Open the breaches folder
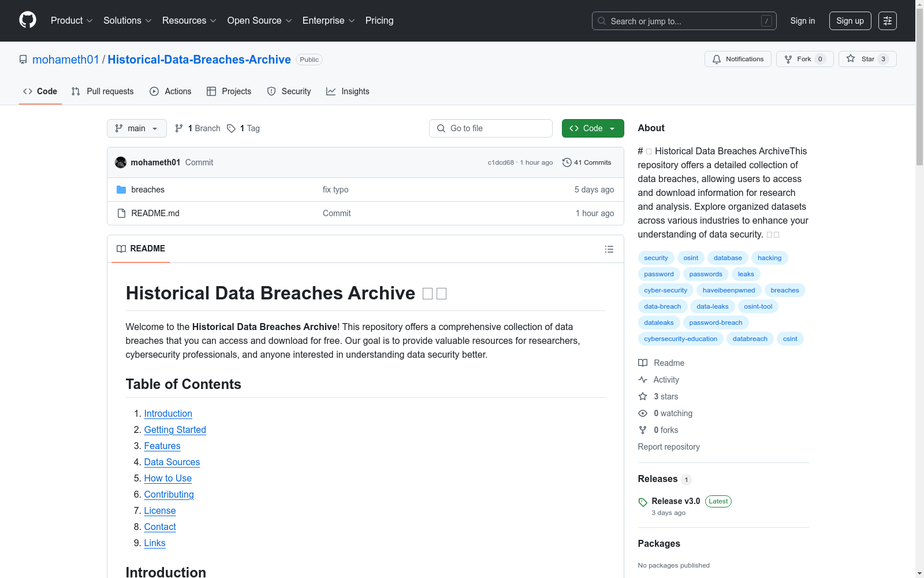 (148, 190)
